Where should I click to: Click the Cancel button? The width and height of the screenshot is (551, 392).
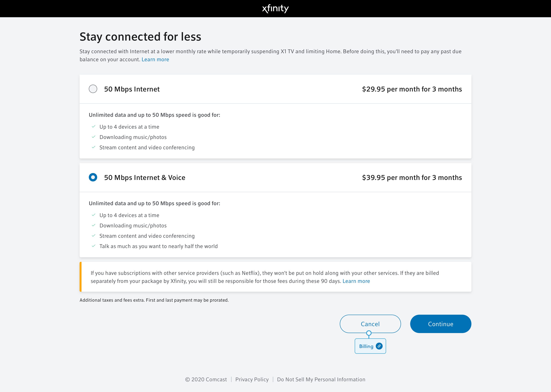[370, 324]
